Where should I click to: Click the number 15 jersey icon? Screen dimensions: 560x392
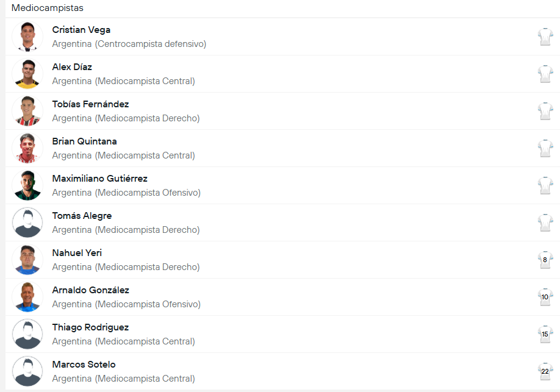545,334
